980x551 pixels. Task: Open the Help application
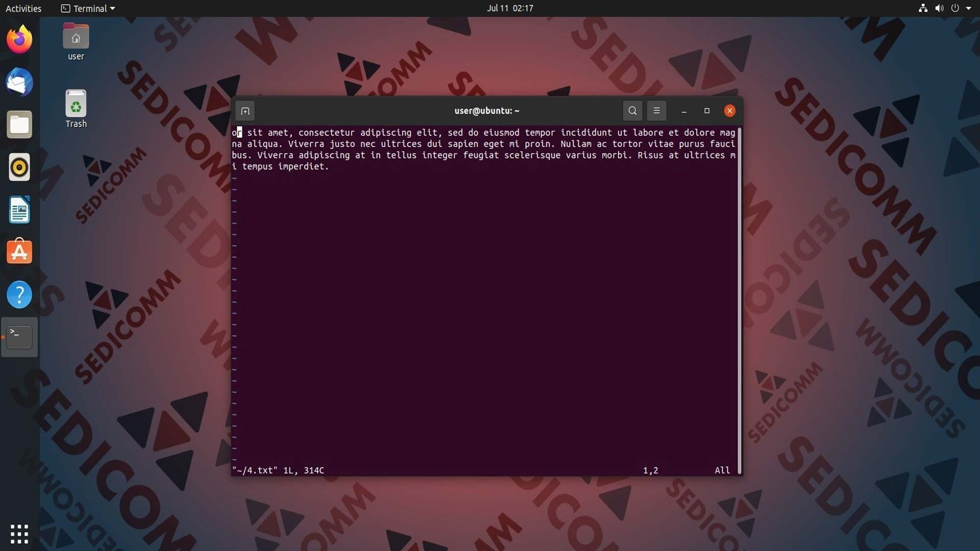tap(19, 294)
